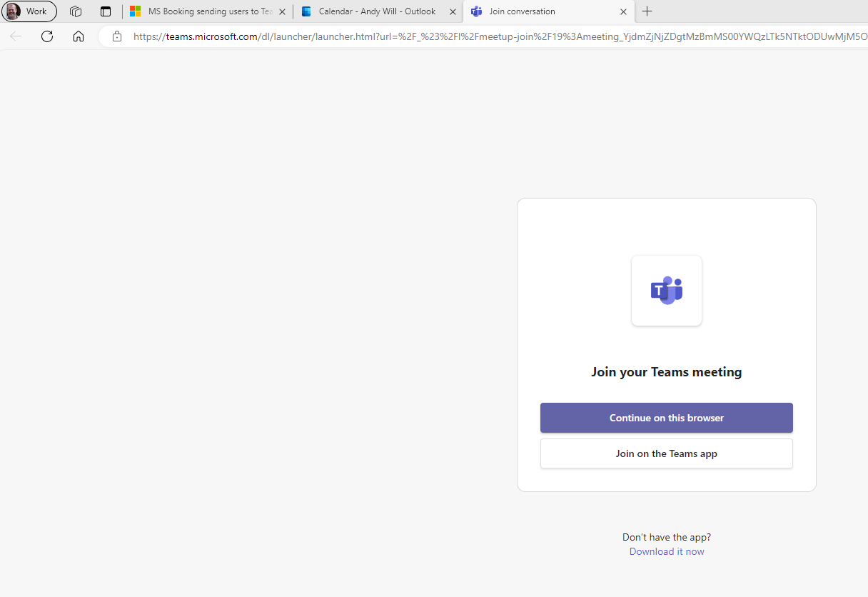Viewport: 868px width, 597px height.
Task: Switch to the MS Booking tab
Action: click(208, 11)
